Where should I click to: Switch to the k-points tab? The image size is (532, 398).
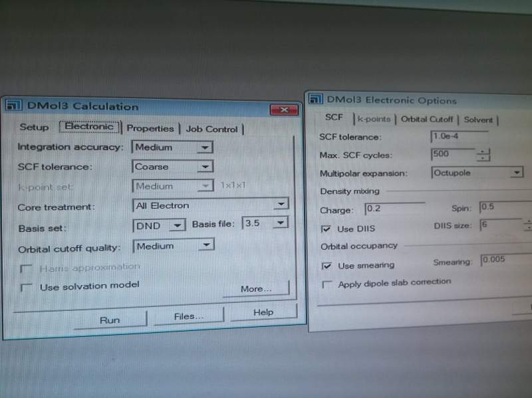pyautogui.click(x=374, y=119)
